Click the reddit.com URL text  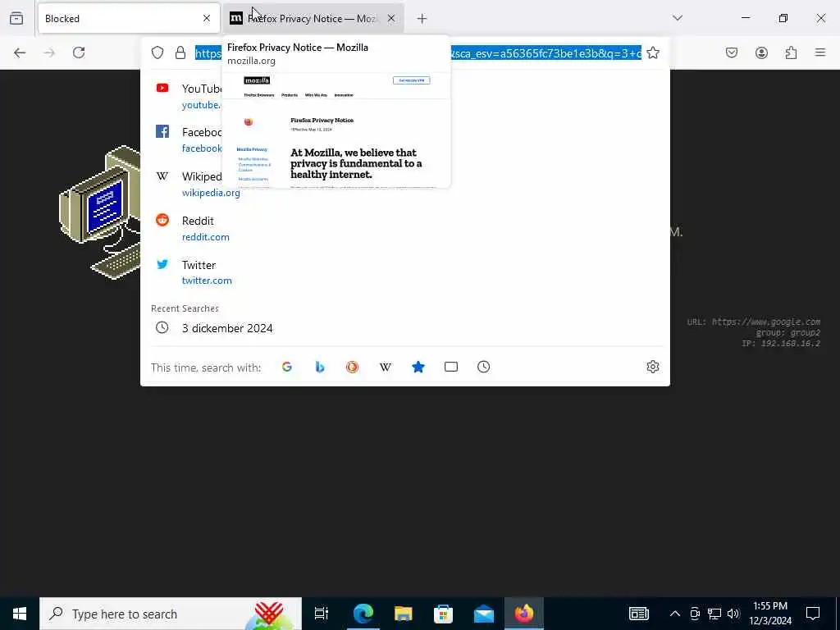tap(206, 237)
